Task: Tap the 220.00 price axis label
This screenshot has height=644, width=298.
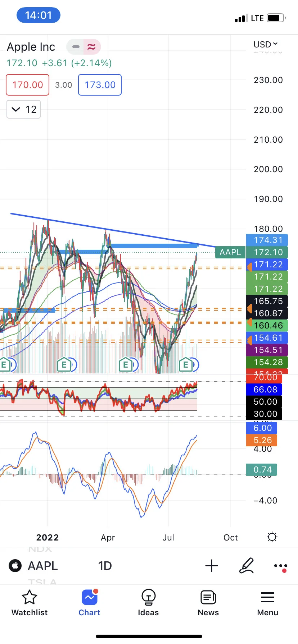Action: coord(268,110)
